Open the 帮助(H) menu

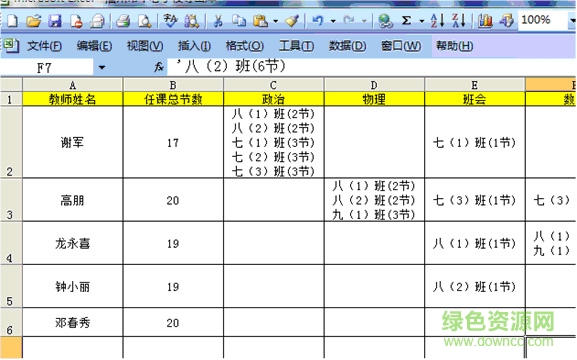coord(454,46)
